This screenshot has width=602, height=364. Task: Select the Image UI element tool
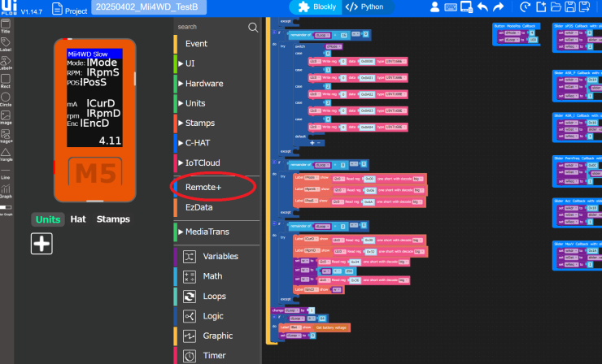[x=6, y=117]
